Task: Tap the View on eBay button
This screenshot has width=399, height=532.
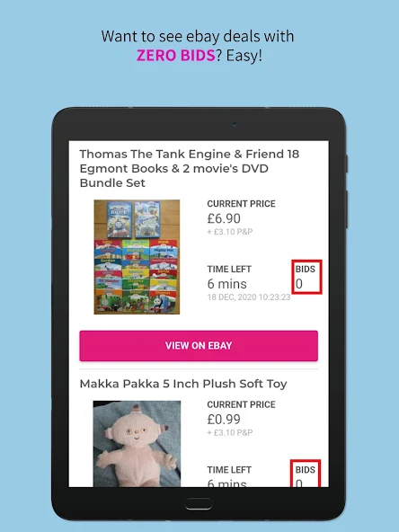Action: point(199,346)
